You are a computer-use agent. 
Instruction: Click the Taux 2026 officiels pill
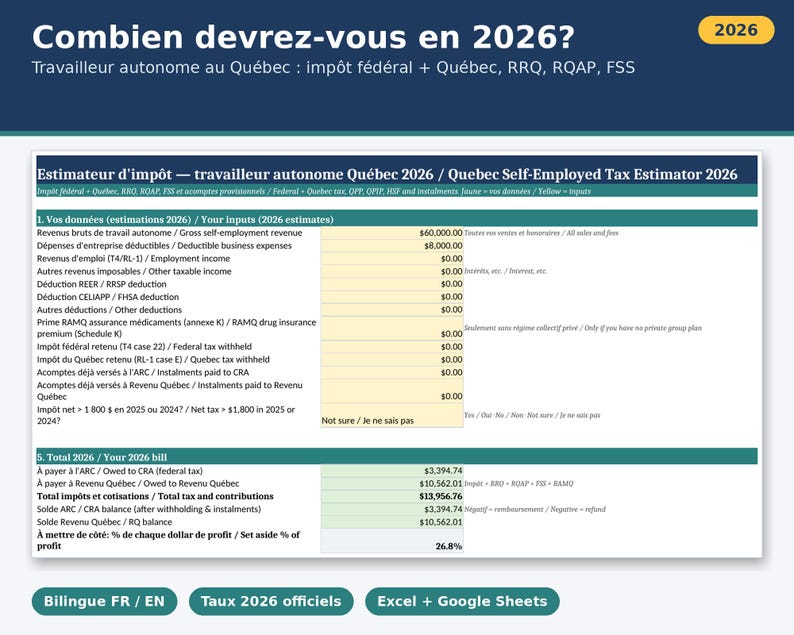coord(271,602)
